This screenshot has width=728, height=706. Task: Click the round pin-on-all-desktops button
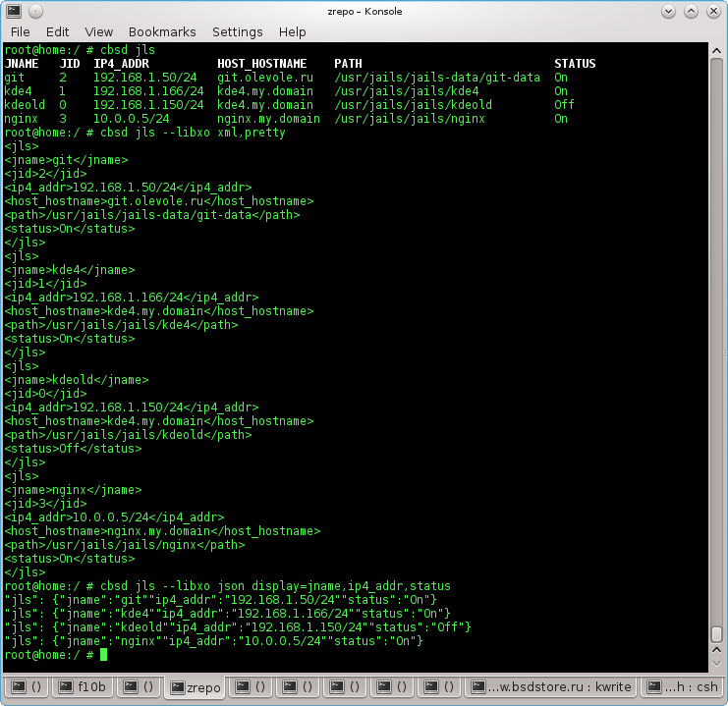[35, 11]
